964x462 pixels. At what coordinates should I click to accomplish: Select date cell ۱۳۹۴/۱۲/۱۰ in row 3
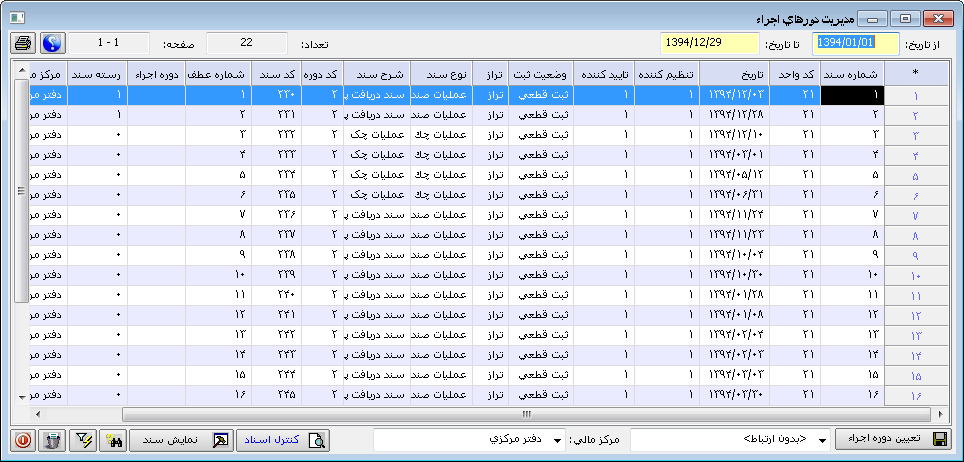pyautogui.click(x=734, y=135)
